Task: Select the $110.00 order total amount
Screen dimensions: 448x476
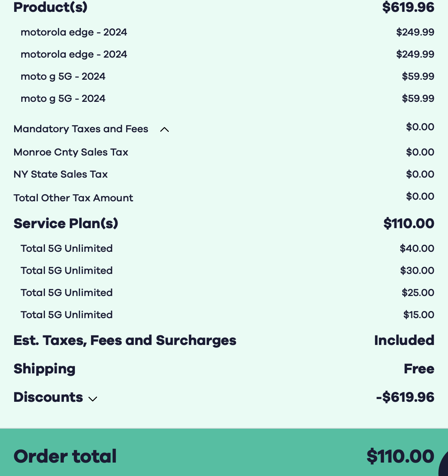Action: (x=400, y=456)
